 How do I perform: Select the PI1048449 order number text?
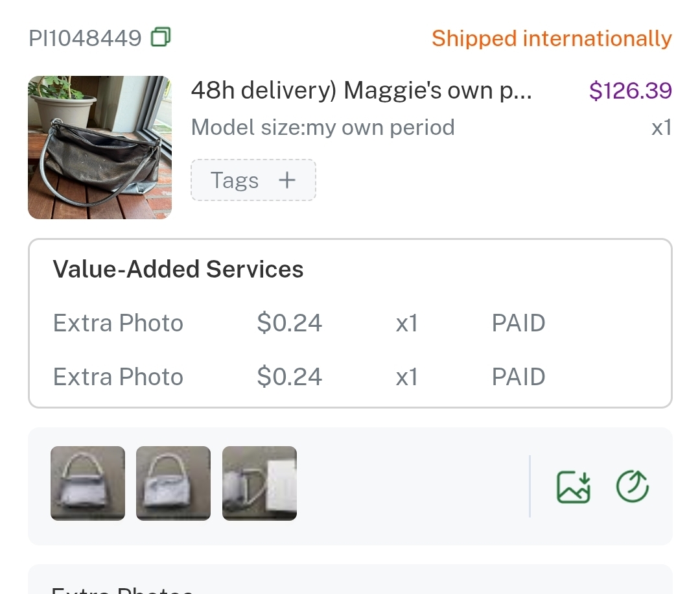pyautogui.click(x=85, y=38)
